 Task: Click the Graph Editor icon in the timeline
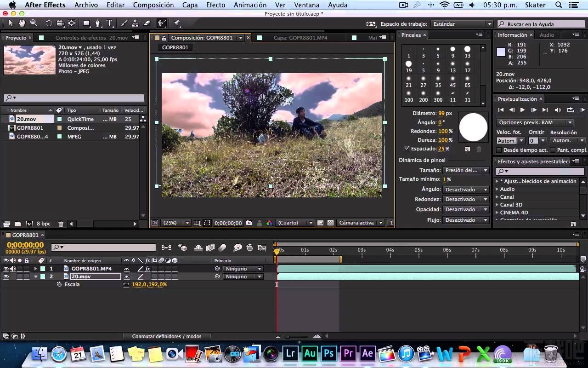click(x=262, y=247)
